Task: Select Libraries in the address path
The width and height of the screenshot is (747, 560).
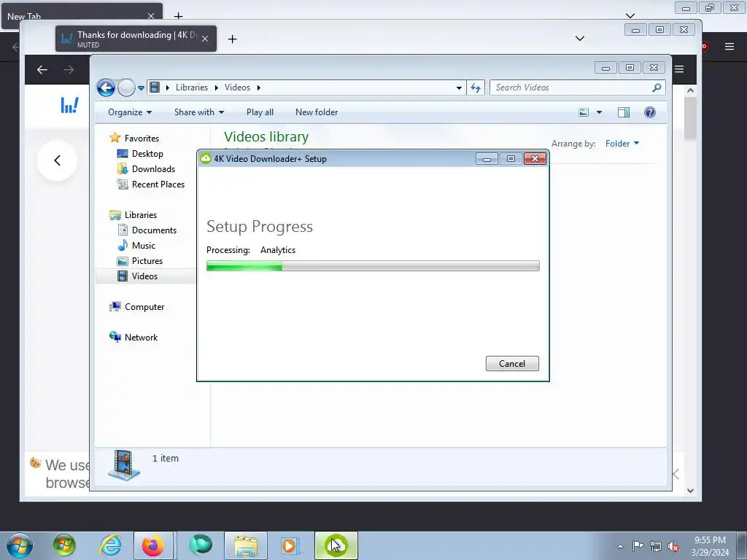Action: point(192,87)
